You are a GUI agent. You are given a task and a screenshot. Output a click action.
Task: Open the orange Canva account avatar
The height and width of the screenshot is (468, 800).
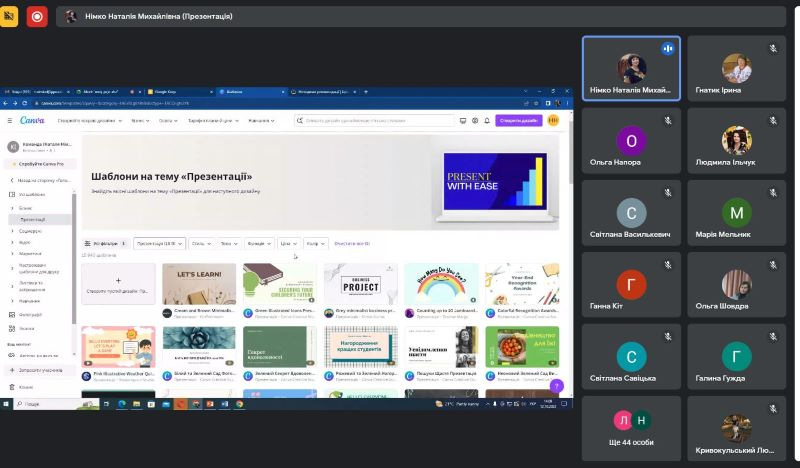[x=553, y=120]
